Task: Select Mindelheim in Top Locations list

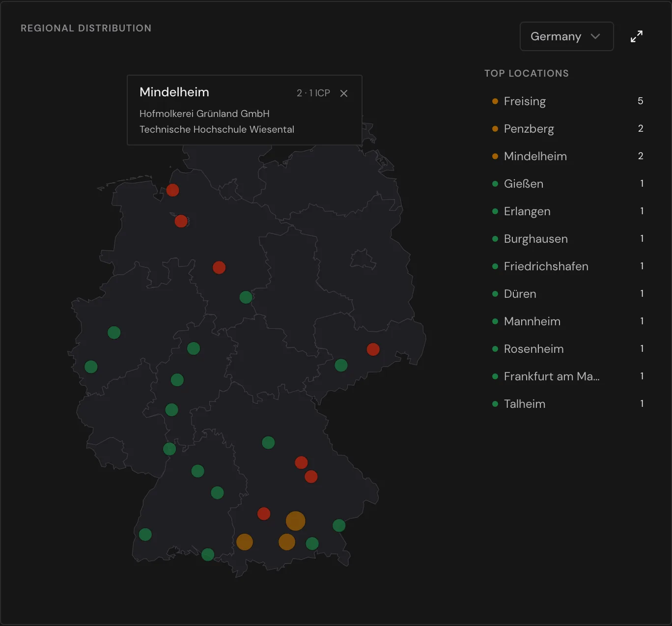Action: [x=567, y=156]
